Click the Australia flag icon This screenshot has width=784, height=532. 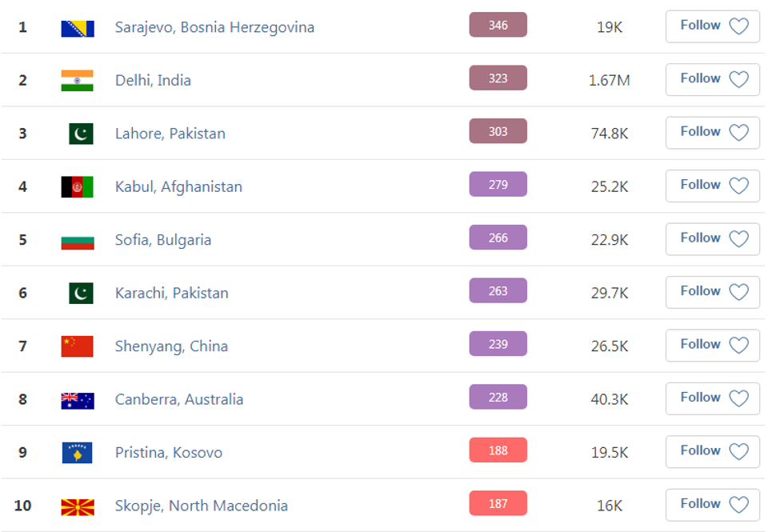[78, 400]
